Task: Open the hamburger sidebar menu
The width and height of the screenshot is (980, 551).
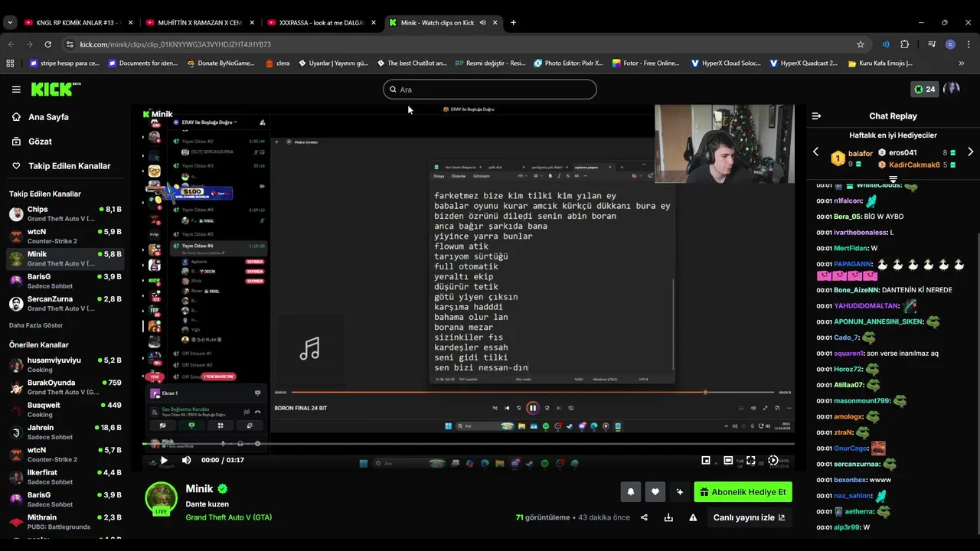Action: point(16,90)
